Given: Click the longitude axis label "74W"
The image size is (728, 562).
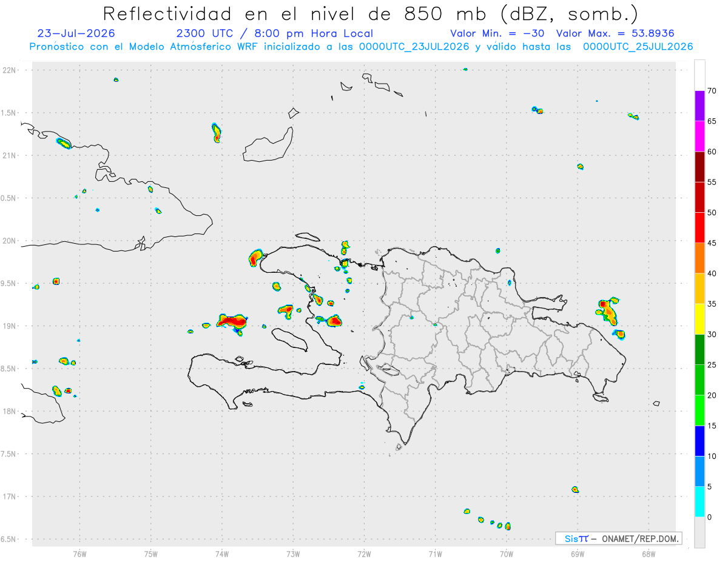Looking at the screenshot, I should coord(222,554).
